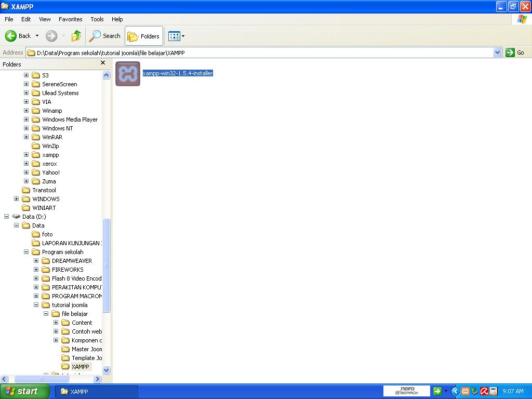Show hidden tray icons arrow

pos(455,391)
